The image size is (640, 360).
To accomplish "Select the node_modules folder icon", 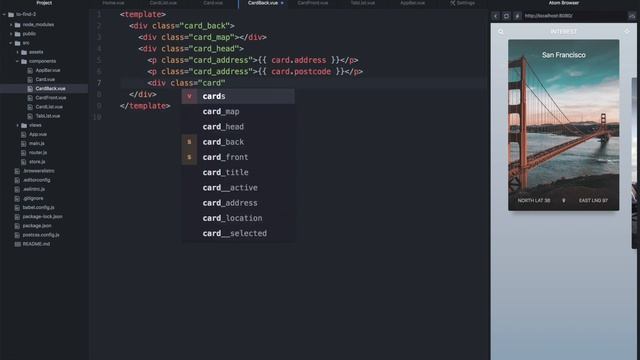I will pos(18,25).
